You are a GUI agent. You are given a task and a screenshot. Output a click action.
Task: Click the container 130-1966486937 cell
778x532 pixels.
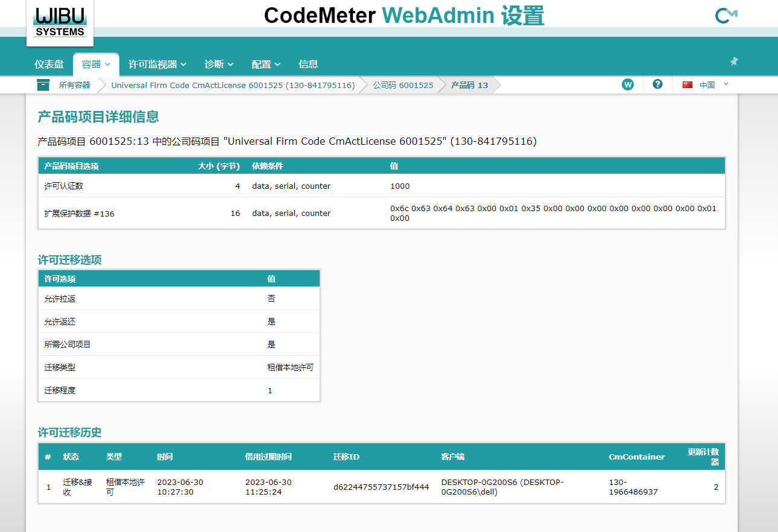point(633,487)
